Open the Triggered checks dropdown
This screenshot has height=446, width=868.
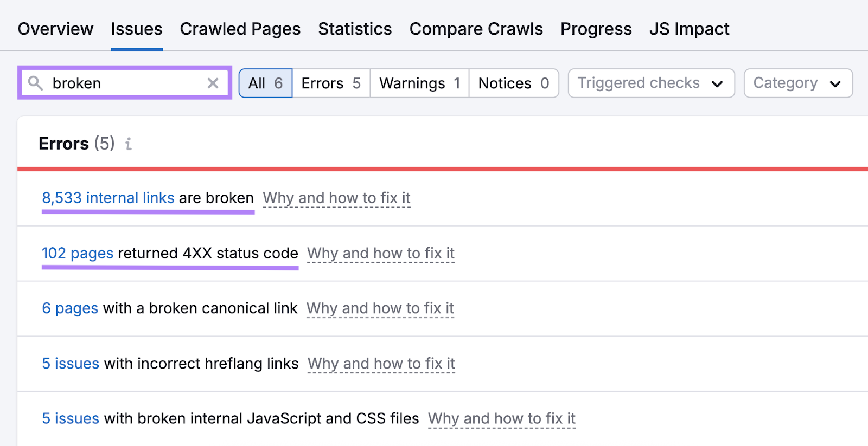(650, 83)
